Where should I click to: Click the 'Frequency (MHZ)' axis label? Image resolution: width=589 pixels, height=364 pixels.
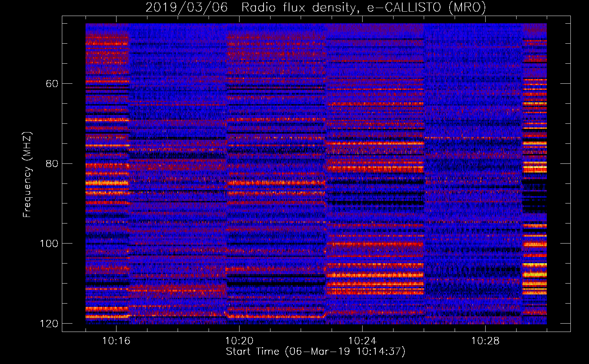coord(27,174)
